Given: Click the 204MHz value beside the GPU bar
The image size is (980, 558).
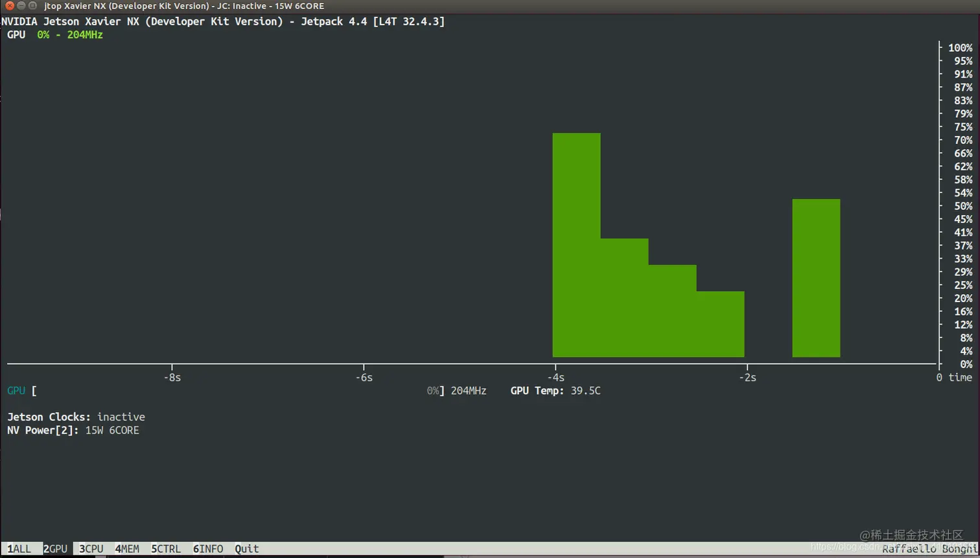Looking at the screenshot, I should tap(469, 391).
